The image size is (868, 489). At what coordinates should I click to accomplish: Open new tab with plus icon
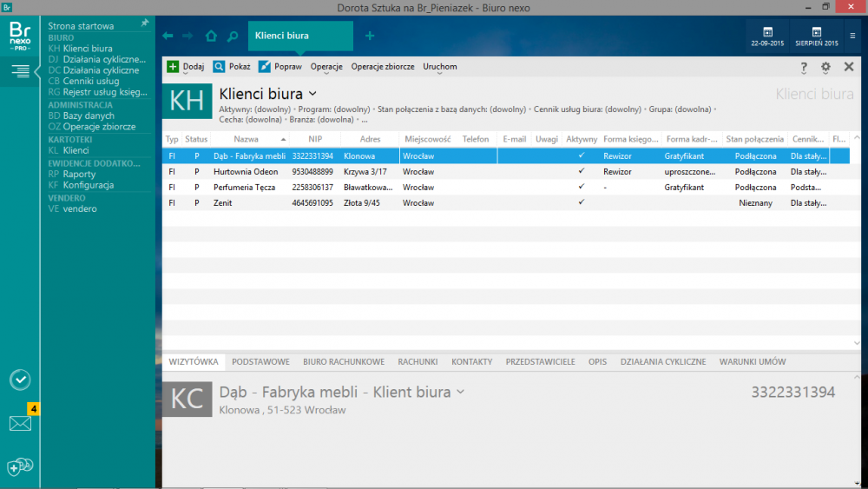pos(370,36)
